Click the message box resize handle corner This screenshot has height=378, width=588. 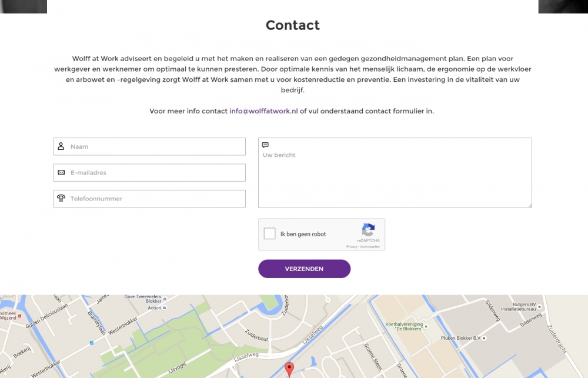[530, 206]
